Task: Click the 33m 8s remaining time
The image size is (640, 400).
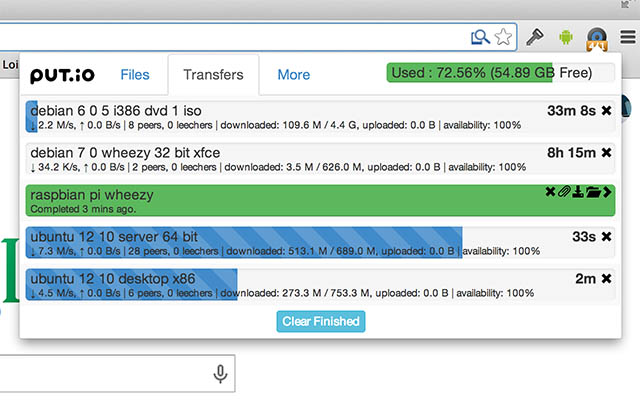Action: 571,111
